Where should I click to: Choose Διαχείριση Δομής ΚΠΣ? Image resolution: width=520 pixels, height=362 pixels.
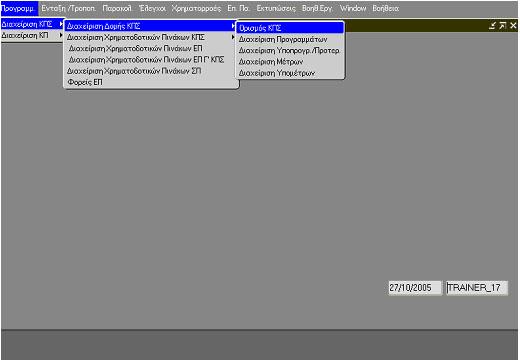(x=151, y=26)
